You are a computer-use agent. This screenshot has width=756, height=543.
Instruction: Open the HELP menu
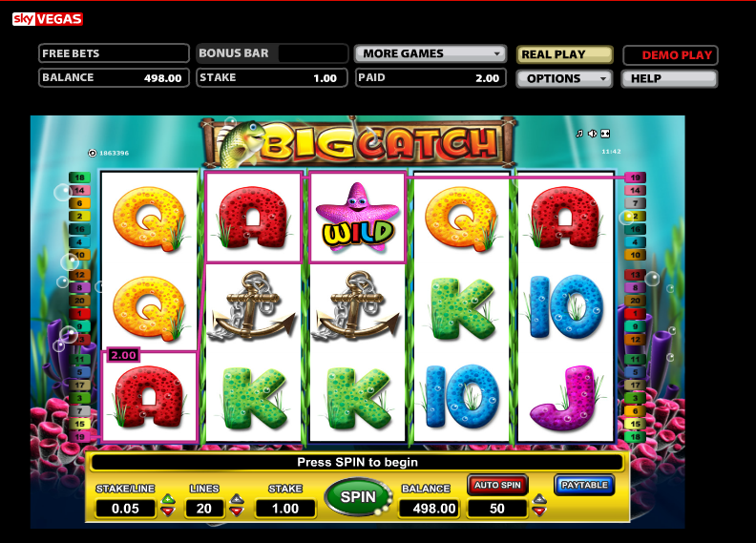pos(669,78)
